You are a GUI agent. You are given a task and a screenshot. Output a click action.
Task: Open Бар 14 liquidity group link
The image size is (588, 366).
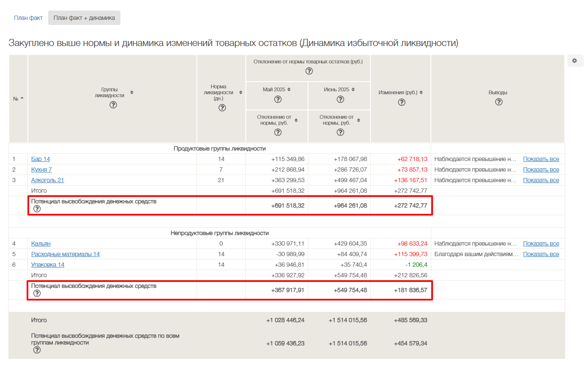coord(41,159)
